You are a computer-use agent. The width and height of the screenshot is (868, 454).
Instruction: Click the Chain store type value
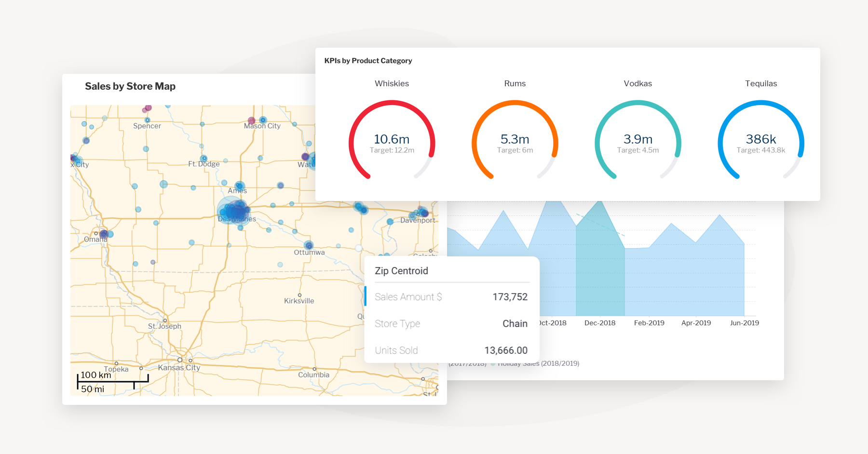[515, 323]
